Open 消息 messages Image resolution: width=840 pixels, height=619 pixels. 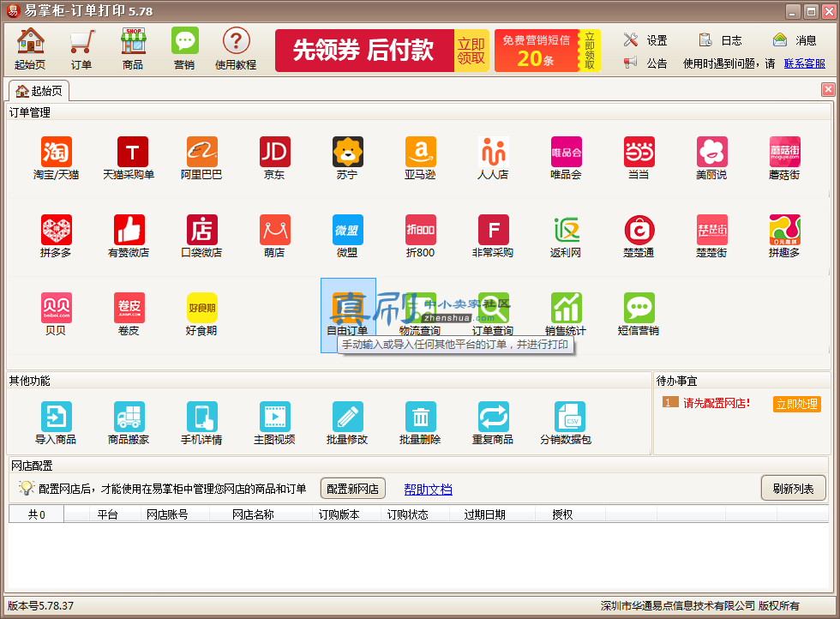tap(795, 40)
